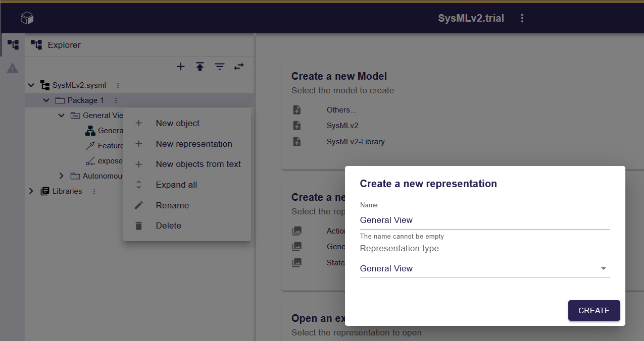Screen dimensions: 644x341
Task: Collapse the SysMLv2.sysml tree node
Action: coord(31,86)
